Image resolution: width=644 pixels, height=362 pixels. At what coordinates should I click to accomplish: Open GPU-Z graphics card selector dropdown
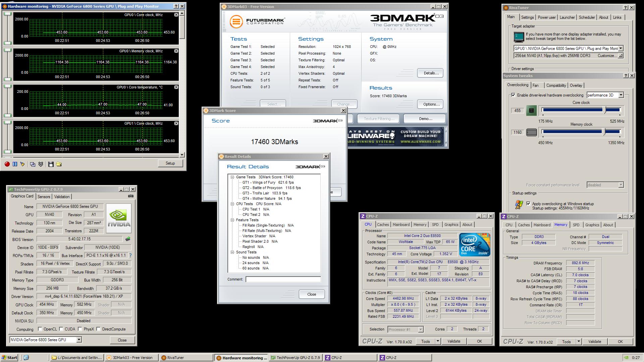[x=79, y=340]
